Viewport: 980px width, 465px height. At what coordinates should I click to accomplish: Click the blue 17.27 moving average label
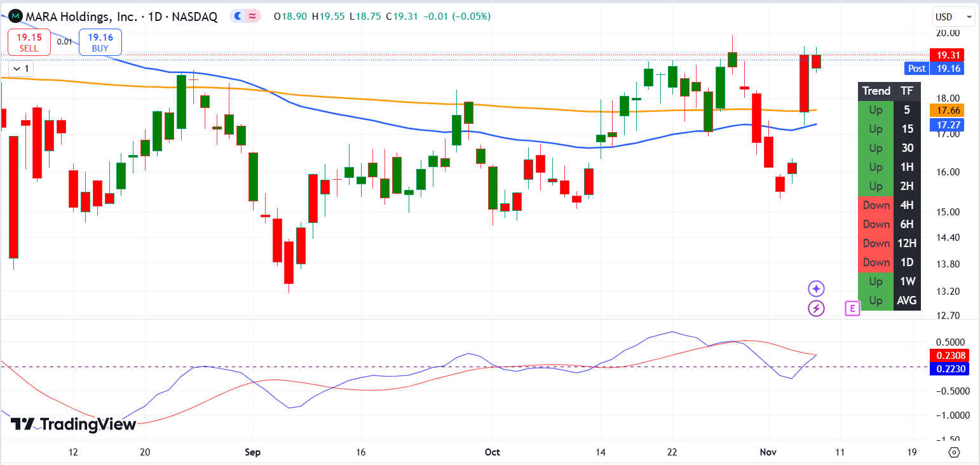946,125
